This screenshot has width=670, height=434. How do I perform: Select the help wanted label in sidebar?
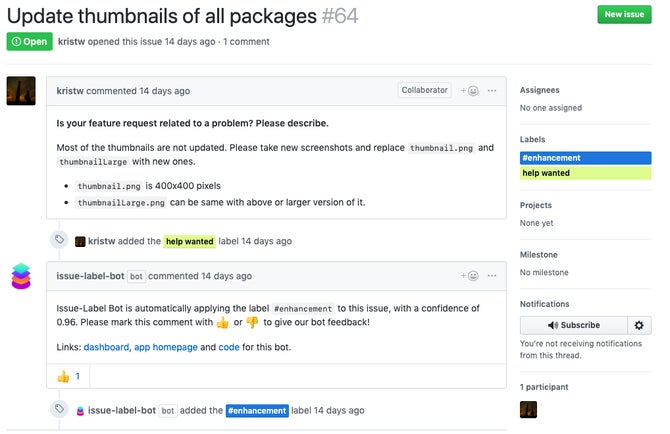click(585, 173)
